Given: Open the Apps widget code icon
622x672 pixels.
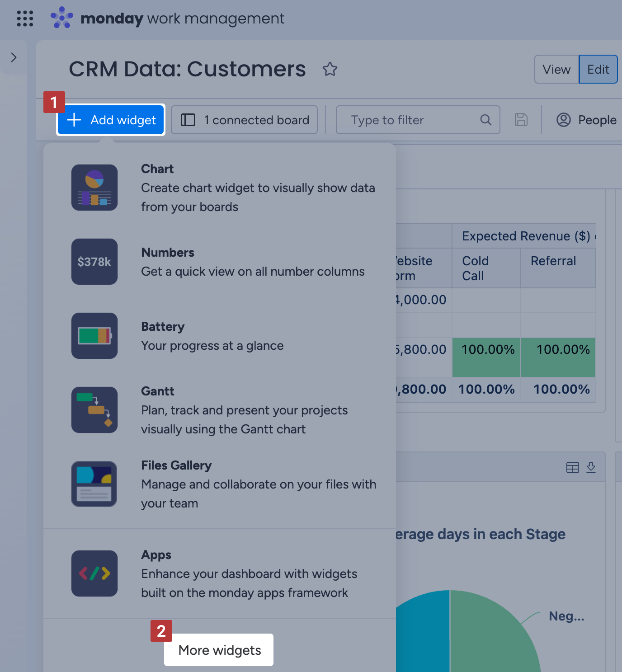Looking at the screenshot, I should point(94,573).
